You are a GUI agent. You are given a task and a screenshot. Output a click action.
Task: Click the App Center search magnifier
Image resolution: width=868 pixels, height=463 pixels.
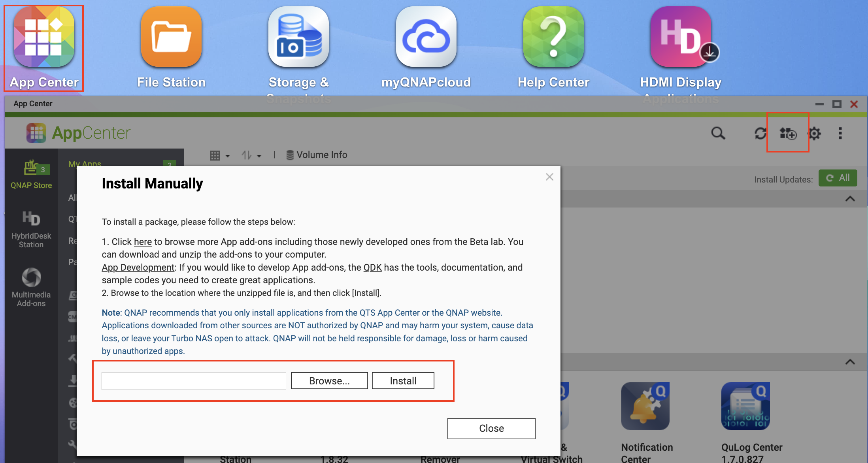718,133
